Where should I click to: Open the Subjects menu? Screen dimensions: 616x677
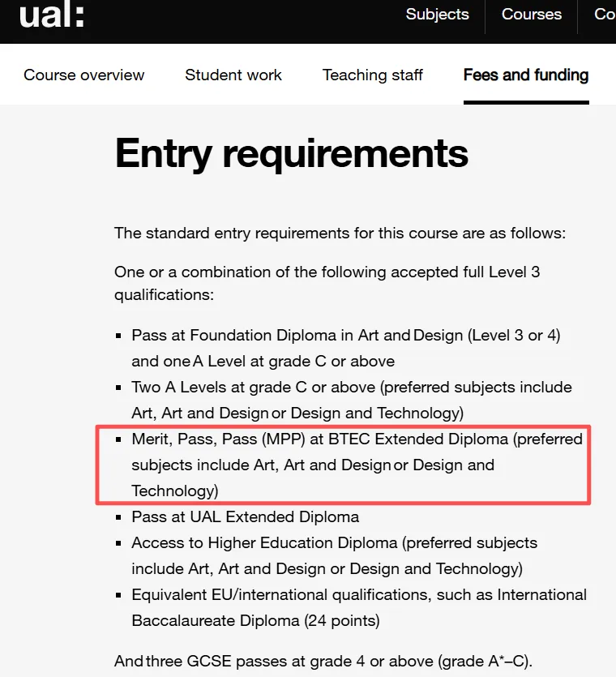(438, 15)
